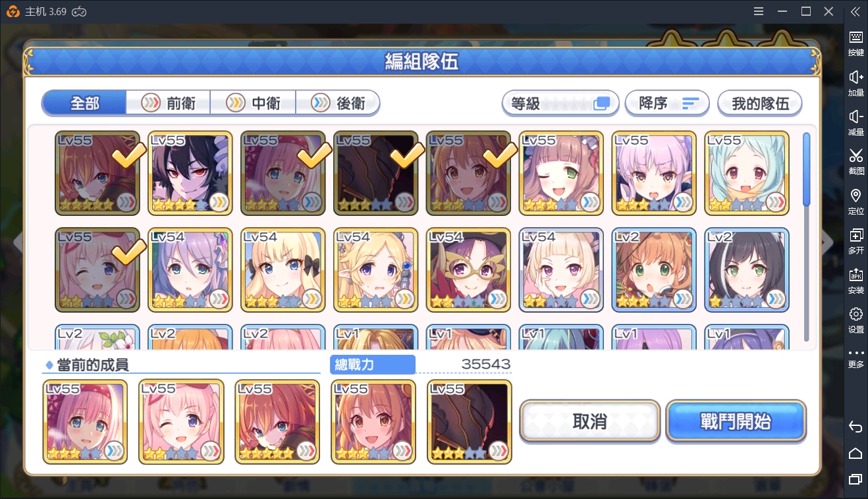The image size is (868, 499).
Task: Open the 按键 keyboard mapping icon
Action: (855, 38)
